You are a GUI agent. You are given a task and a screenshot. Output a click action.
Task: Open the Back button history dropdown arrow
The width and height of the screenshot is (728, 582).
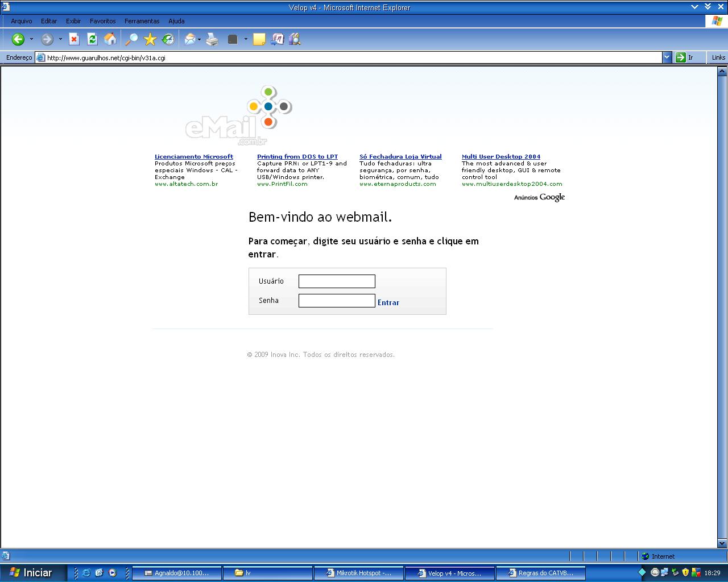pyautogui.click(x=31, y=39)
